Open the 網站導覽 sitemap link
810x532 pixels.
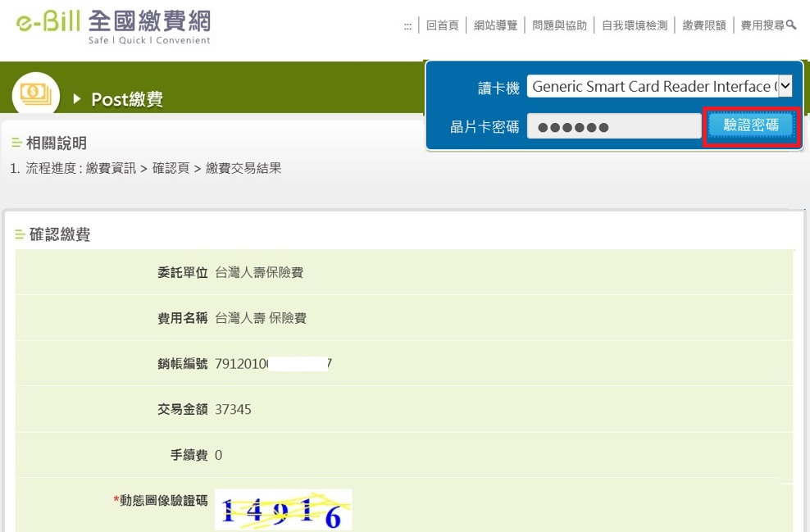point(495,25)
